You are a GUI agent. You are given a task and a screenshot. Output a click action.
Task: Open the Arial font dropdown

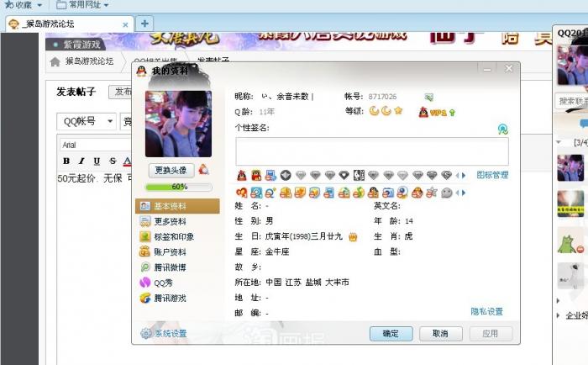click(96, 145)
